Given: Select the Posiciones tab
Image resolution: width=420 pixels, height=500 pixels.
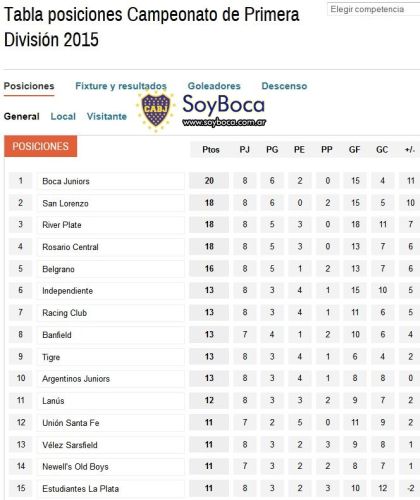Looking at the screenshot, I should pos(29,86).
